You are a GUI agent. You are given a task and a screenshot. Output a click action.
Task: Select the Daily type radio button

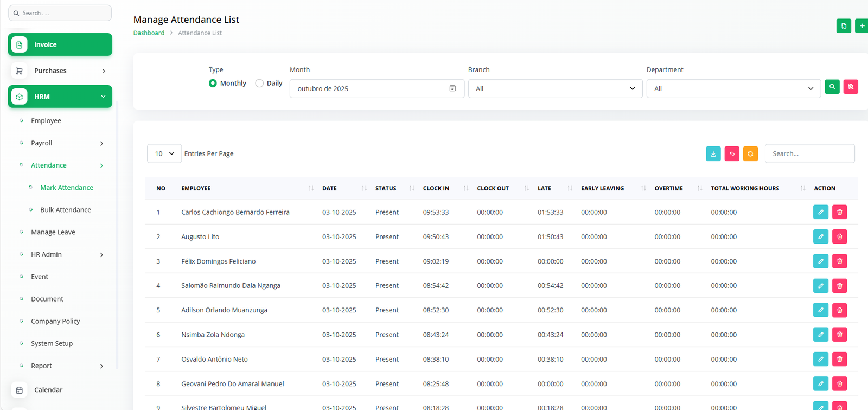tap(259, 83)
